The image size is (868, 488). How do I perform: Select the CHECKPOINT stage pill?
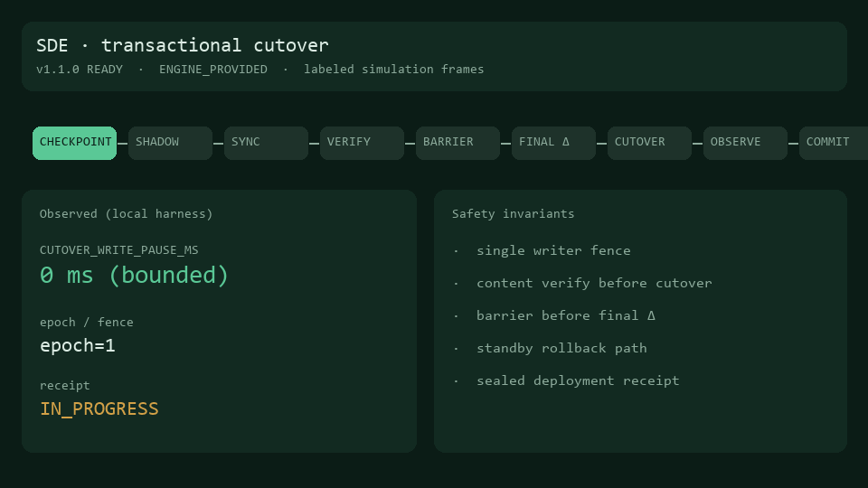click(x=75, y=143)
